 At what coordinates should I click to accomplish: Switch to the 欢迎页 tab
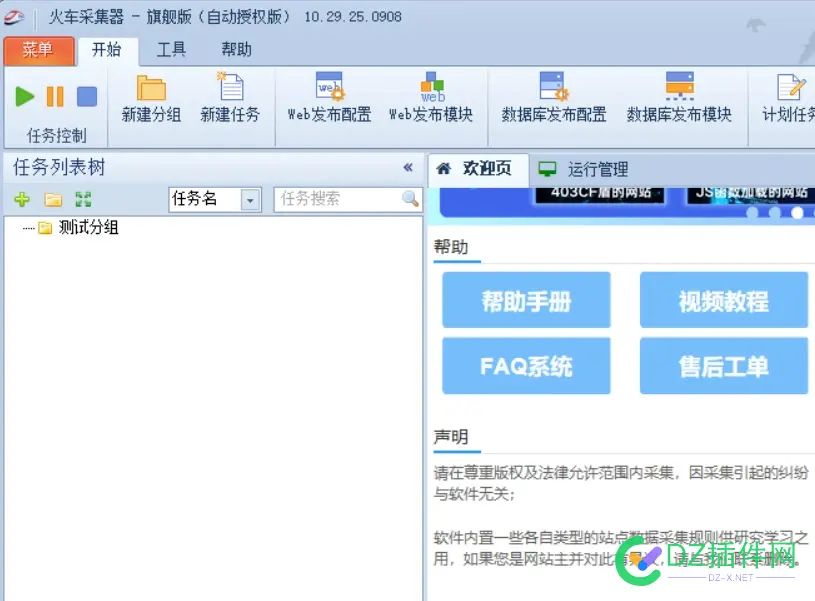478,169
